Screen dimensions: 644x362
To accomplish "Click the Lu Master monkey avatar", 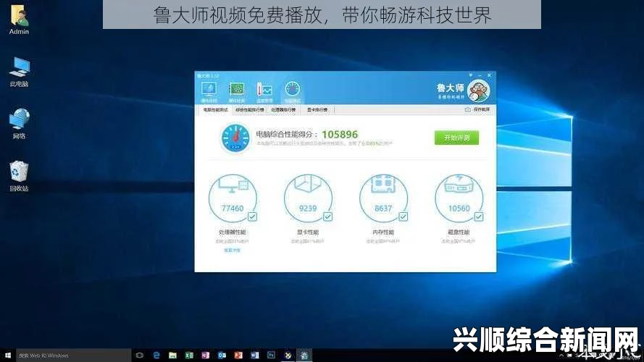I will (x=479, y=90).
